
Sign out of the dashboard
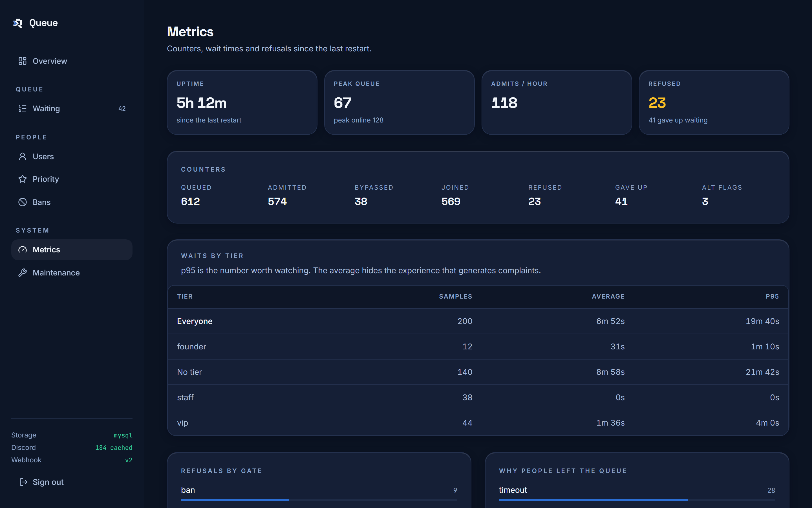[x=72, y=482]
